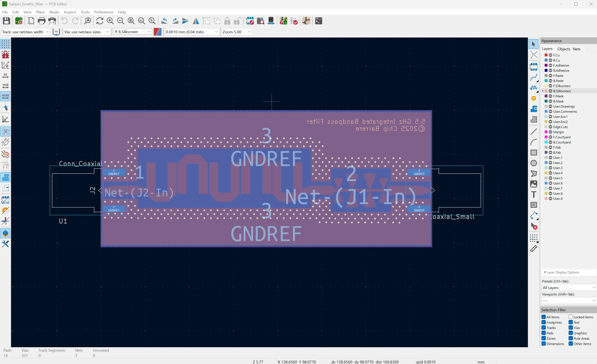Viewport: 597px width, 364px height.
Task: Uncheck the Rule Areas checkbox
Action: click(571, 338)
